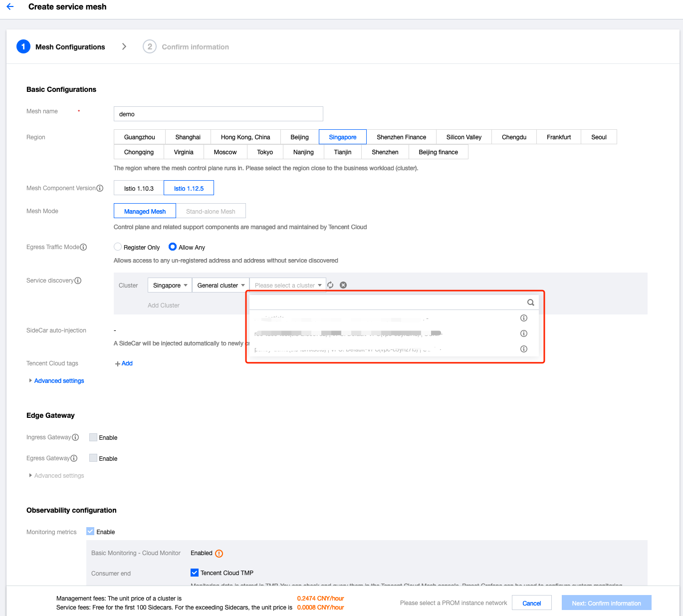Screen dimensions: 683x616
Task: Uncheck the Tencent Cloud TMP checkbox
Action: [x=195, y=573]
